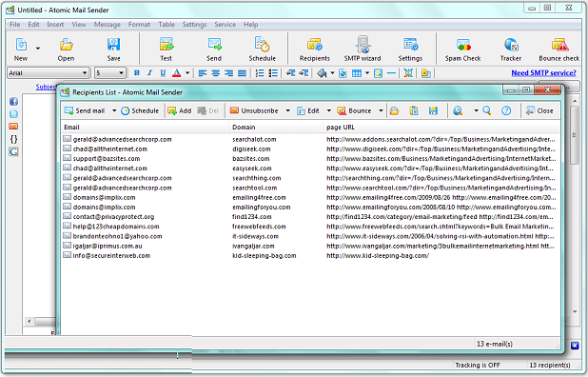Open the Insert menu
Screen dimensions: 588x377
(x=55, y=25)
